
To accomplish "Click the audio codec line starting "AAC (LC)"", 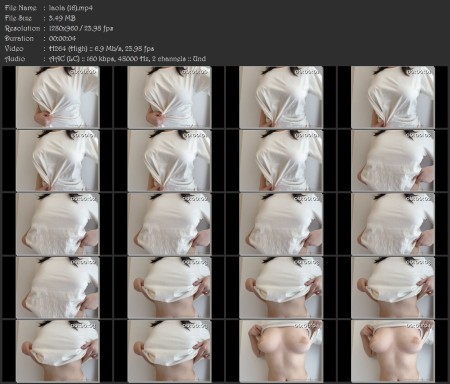I will tap(127, 59).
